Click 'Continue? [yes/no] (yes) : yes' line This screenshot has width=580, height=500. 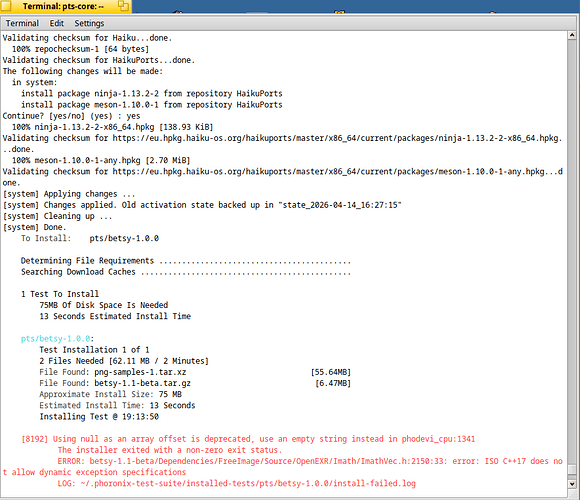click(x=71, y=116)
